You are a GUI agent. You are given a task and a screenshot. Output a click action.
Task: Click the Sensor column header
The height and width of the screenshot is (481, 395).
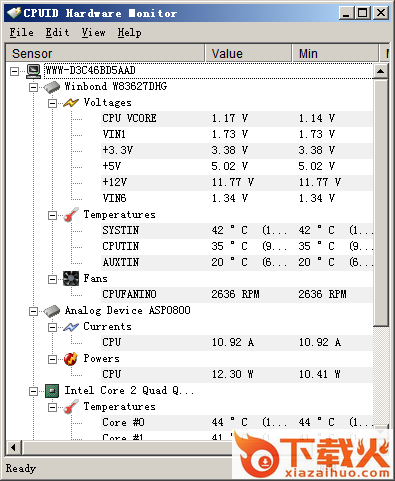(105, 53)
